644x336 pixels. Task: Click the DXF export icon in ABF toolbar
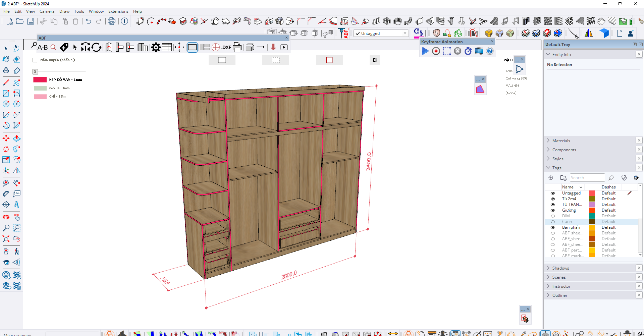[x=226, y=47]
